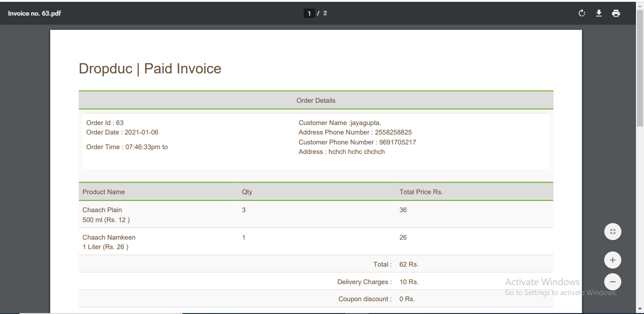Click the 'Order Details' header text

[316, 100]
